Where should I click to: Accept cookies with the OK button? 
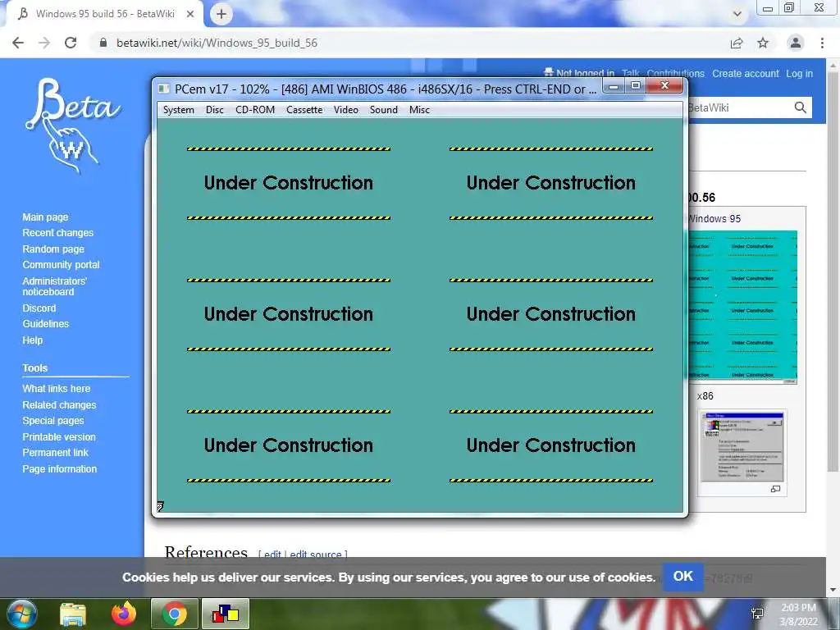(x=683, y=577)
